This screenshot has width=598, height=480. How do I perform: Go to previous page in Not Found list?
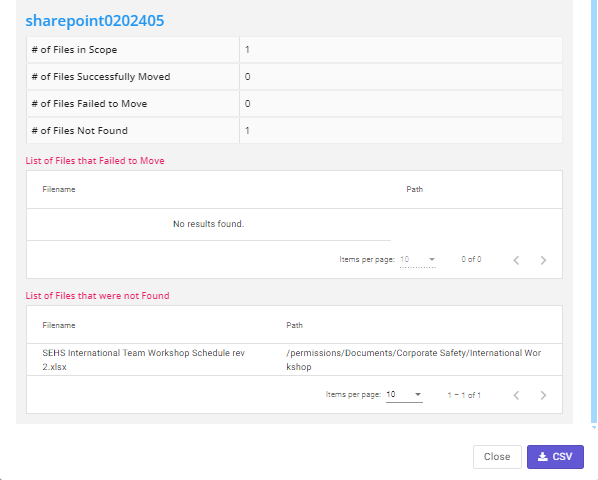tap(516, 395)
